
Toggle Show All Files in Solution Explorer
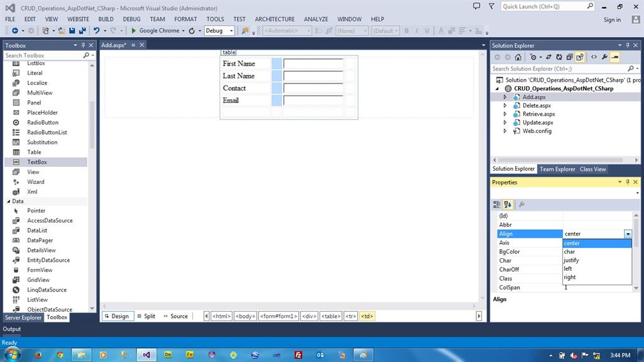point(579,57)
